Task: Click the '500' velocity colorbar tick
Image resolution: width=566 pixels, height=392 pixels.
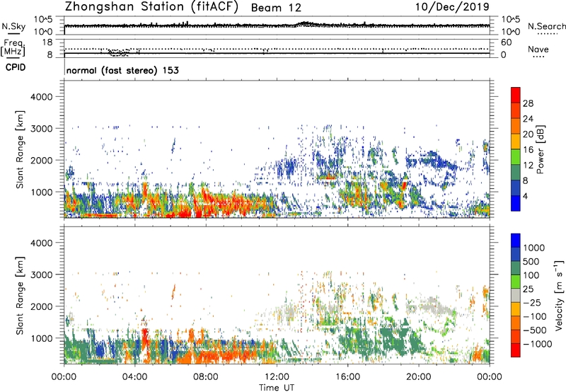Action: click(x=531, y=262)
